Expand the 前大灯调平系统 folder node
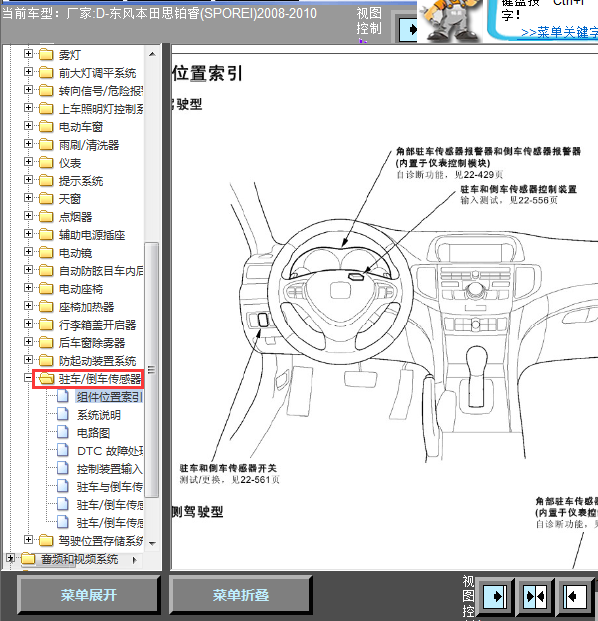The image size is (598, 621). click(28, 72)
